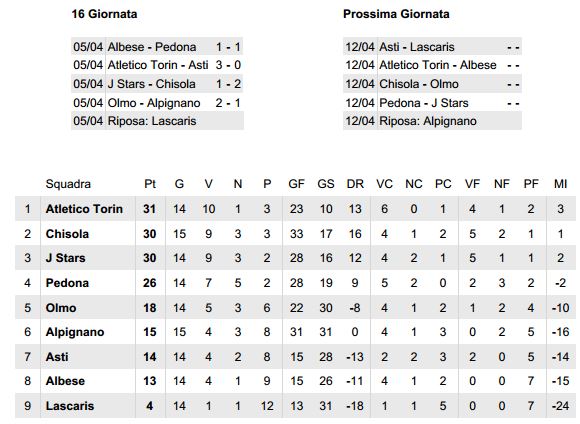The image size is (580, 424).
Task: Open the Albese - Pedona match result
Action: 157,47
